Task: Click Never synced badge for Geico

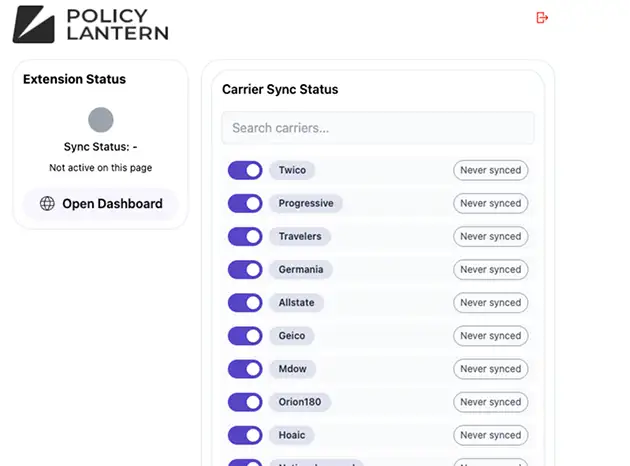Action: [491, 336]
